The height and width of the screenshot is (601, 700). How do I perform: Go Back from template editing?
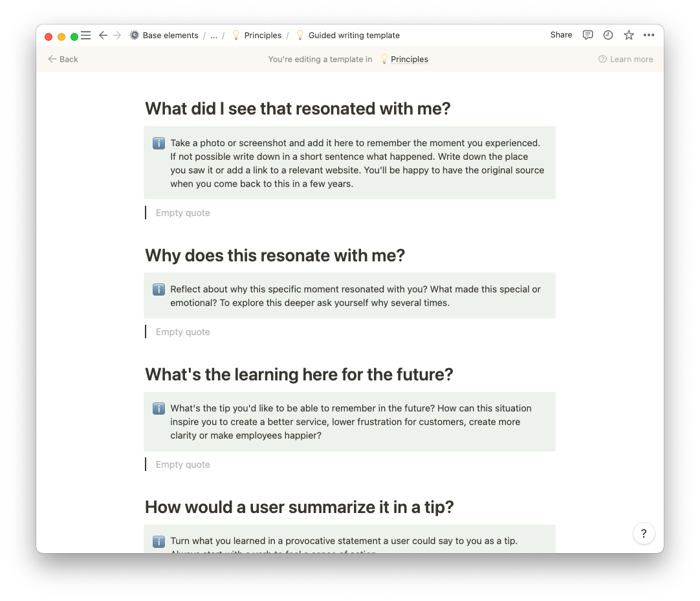(x=63, y=60)
